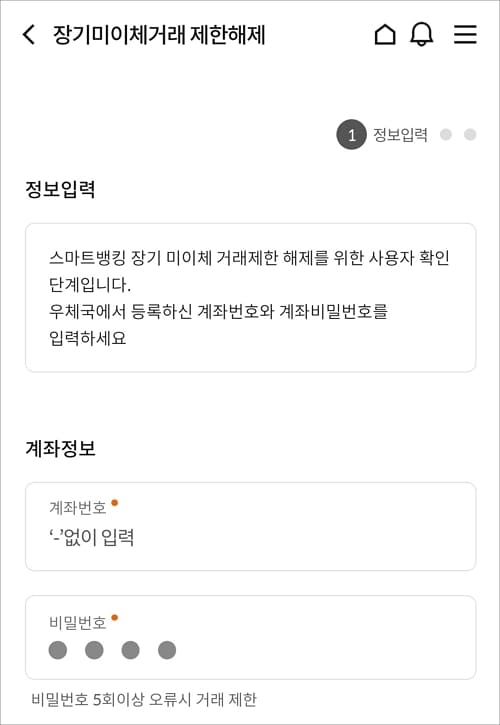Focus the 비밀번호 password field
The width and height of the screenshot is (500, 725).
pos(250,637)
